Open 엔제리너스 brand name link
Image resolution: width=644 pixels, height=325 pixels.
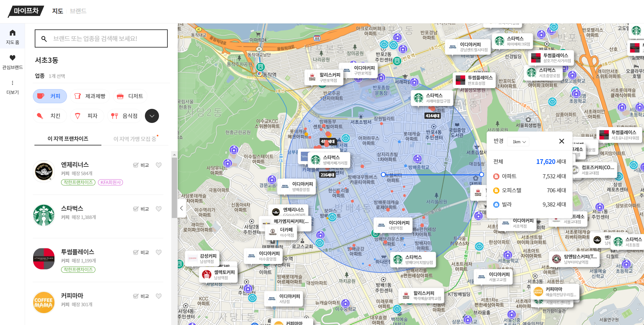click(75, 165)
